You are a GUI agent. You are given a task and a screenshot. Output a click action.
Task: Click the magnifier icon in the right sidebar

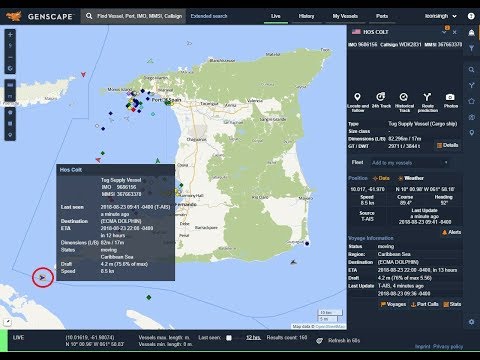click(471, 70)
